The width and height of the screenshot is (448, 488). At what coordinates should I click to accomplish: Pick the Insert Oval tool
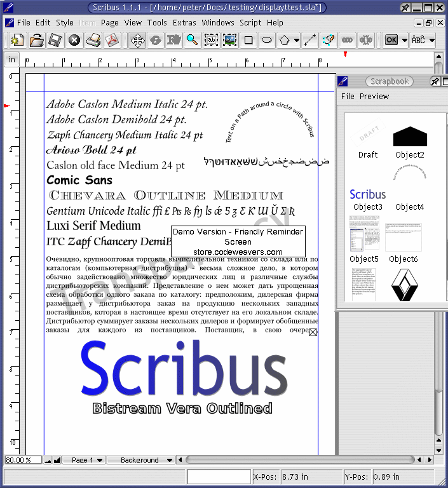(x=266, y=40)
